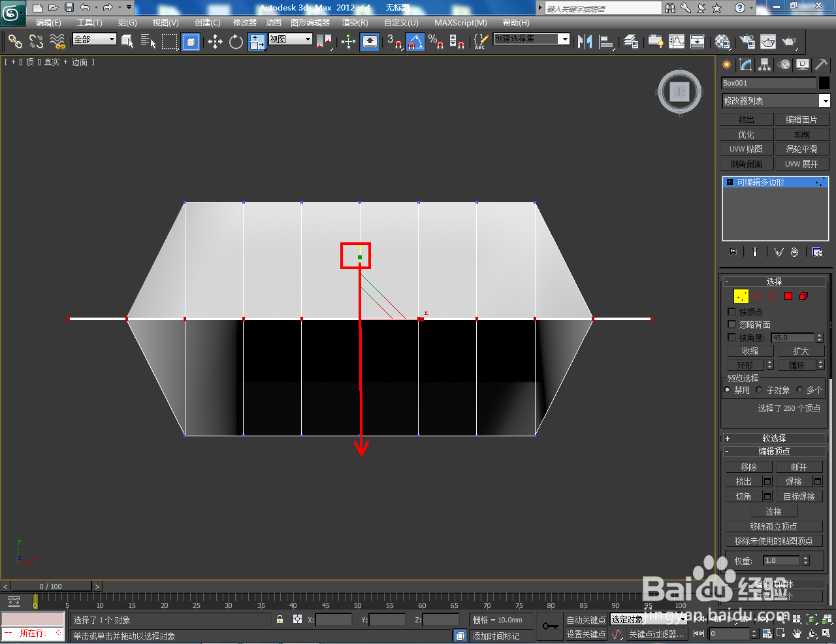Click the Box001 object name field
Viewport: 836px width, 644px height.
pyautogui.click(x=769, y=83)
